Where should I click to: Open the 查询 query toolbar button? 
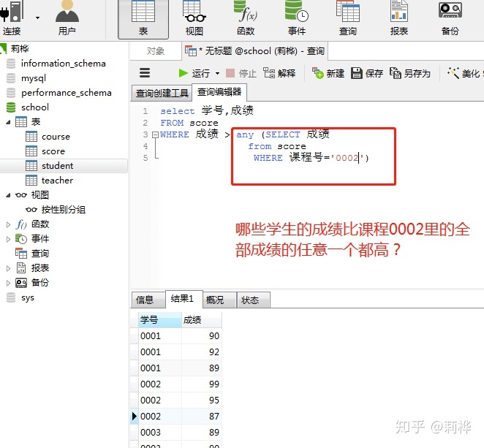[x=348, y=18]
